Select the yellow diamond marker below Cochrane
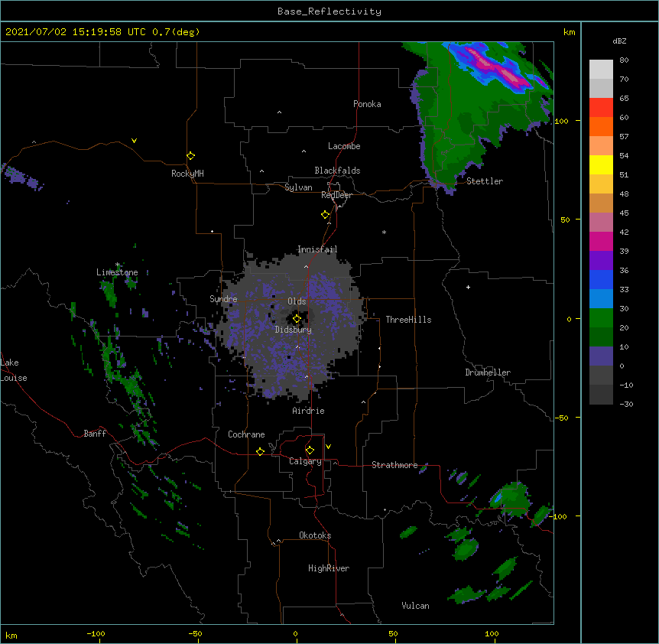This screenshot has height=644, width=659. [260, 451]
